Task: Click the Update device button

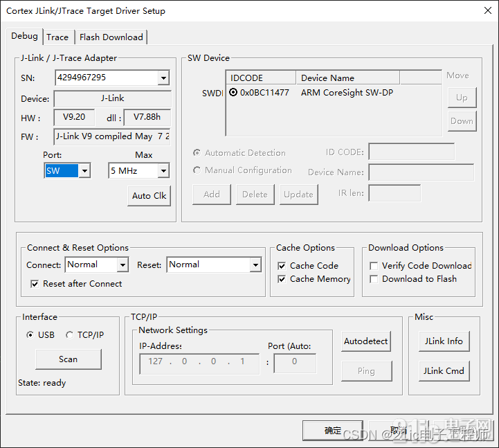Action: 298,195
